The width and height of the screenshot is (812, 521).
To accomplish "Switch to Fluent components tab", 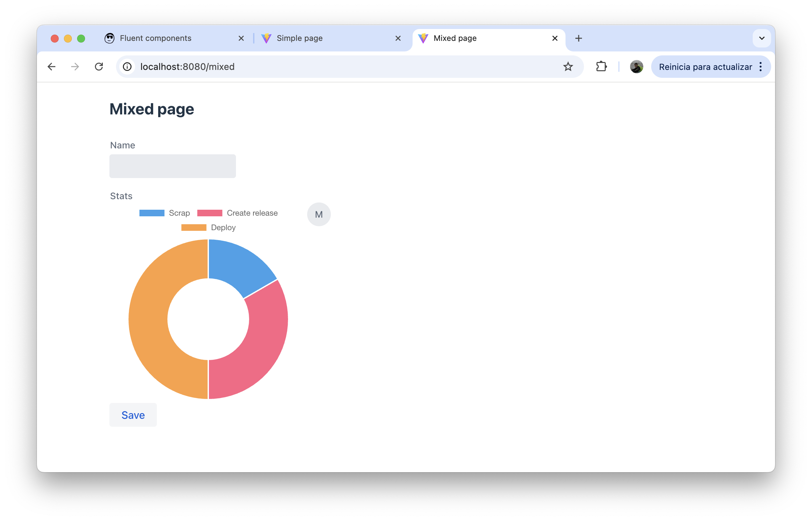I will pos(156,38).
